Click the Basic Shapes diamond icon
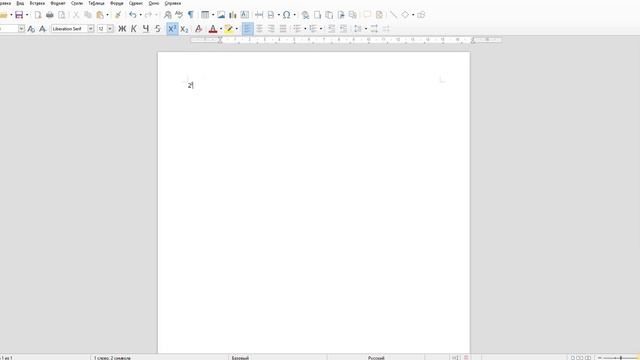Image resolution: width=640 pixels, height=360 pixels. tap(405, 15)
